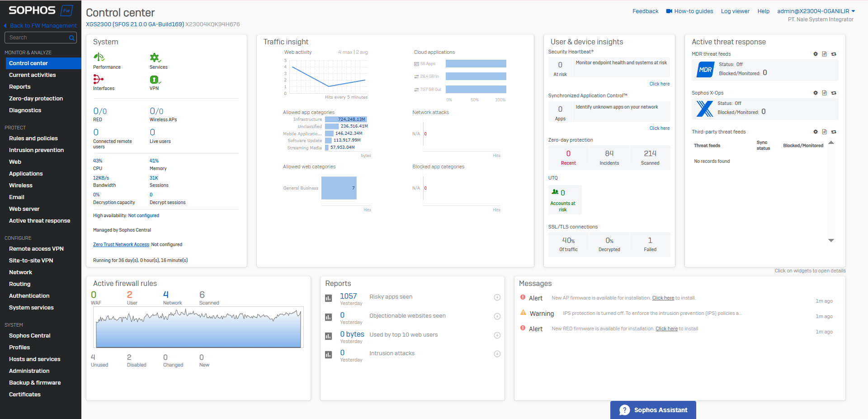Click into the sidebar Search field
This screenshot has height=419, width=868.
37,38
